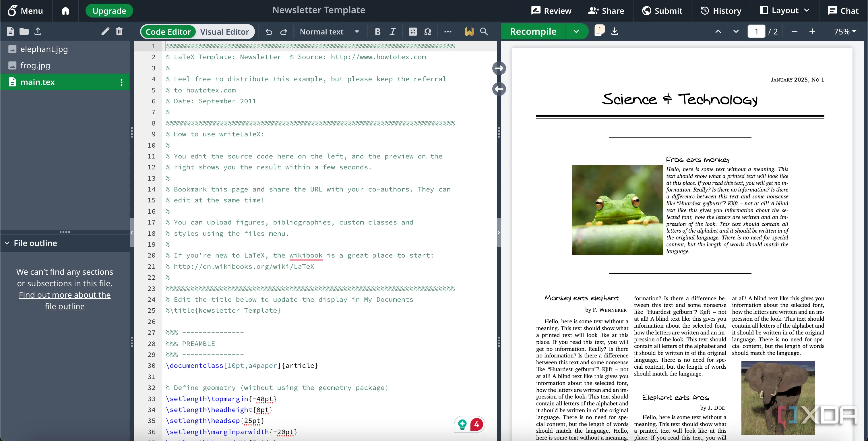The width and height of the screenshot is (868, 441).
Task: Click the underlined word wikibook on line 20
Action: (306, 255)
